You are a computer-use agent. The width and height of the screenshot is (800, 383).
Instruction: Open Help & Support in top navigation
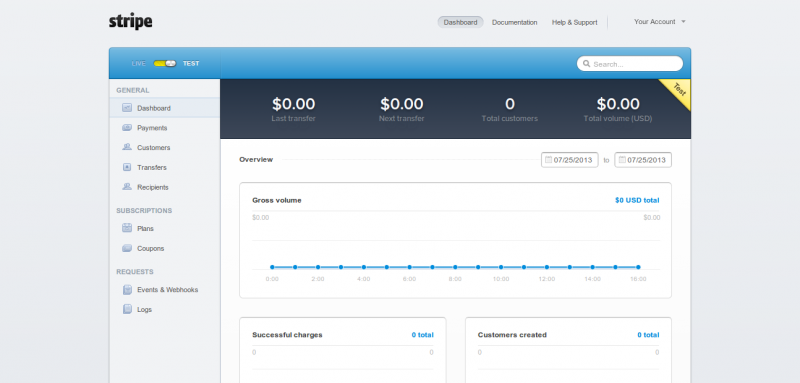(574, 22)
